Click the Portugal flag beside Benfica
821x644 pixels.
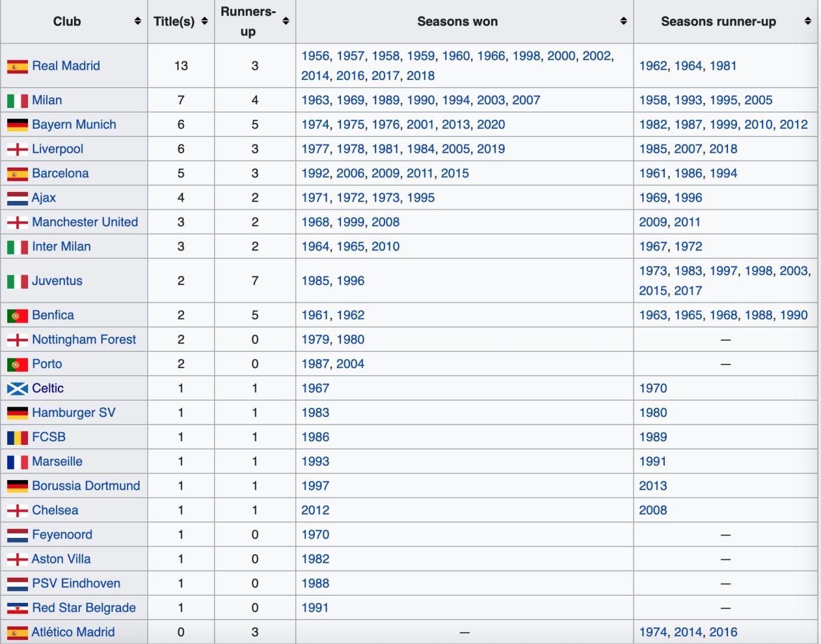click(x=17, y=315)
